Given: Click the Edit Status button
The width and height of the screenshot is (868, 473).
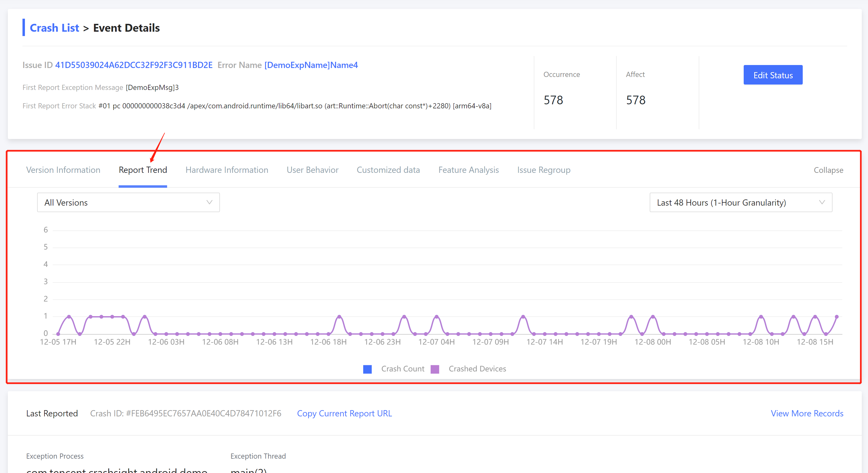Looking at the screenshot, I should [x=773, y=75].
